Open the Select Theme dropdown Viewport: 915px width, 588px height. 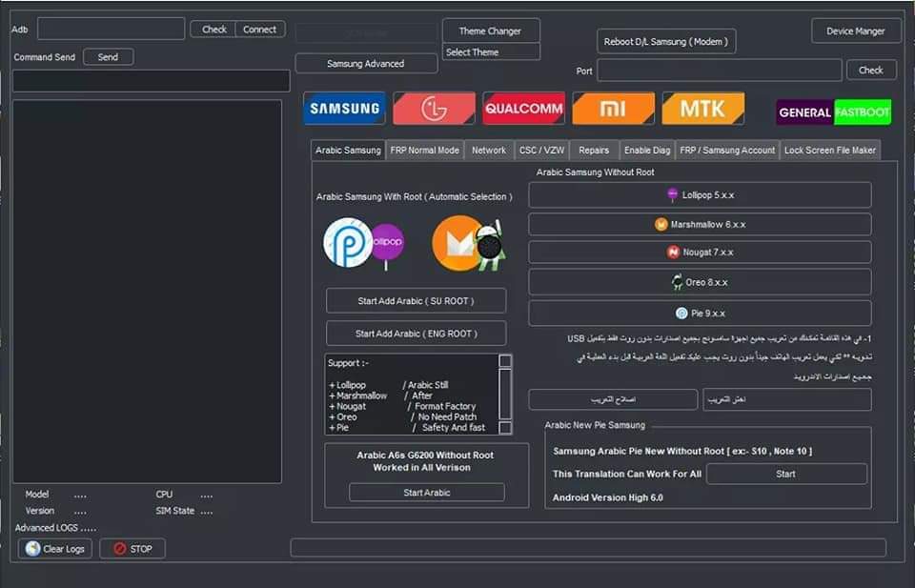click(492, 51)
